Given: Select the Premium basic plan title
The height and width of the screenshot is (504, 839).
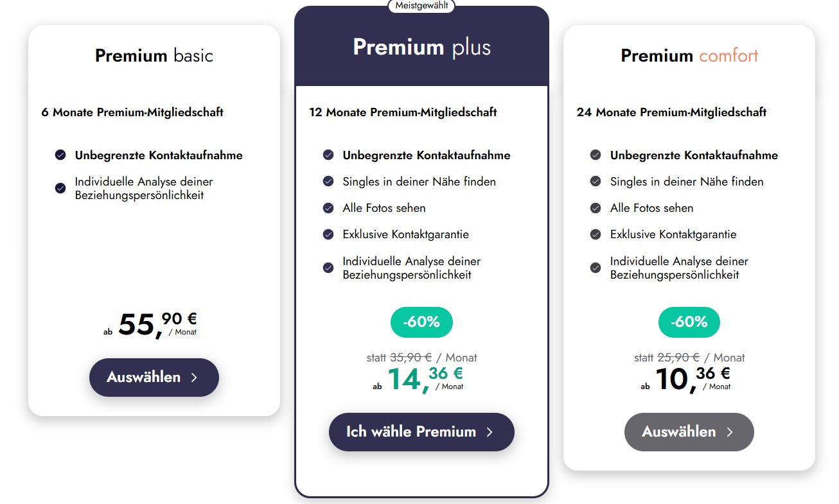Looking at the screenshot, I should coord(154,56).
